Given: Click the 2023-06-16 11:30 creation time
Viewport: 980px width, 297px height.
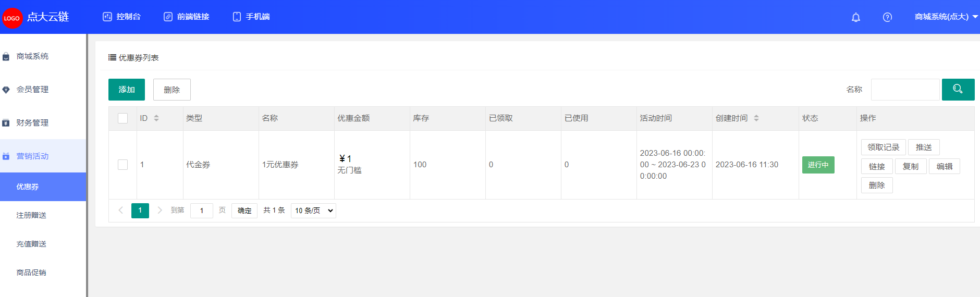Looking at the screenshot, I should [747, 165].
